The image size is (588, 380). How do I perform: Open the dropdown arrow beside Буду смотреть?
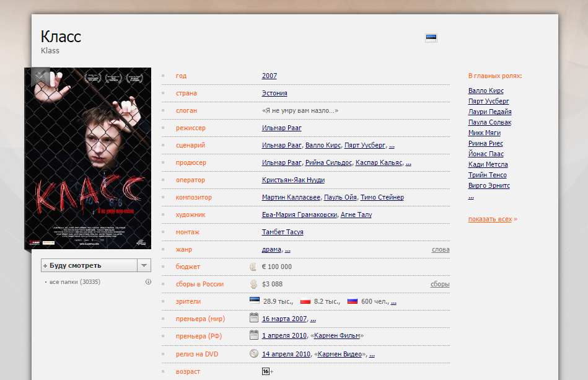144,265
